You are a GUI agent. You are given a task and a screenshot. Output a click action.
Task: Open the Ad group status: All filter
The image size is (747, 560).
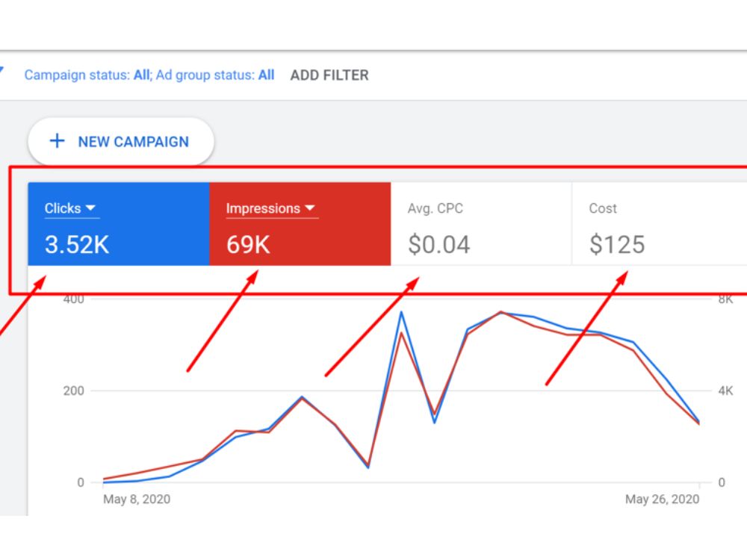[x=215, y=75]
